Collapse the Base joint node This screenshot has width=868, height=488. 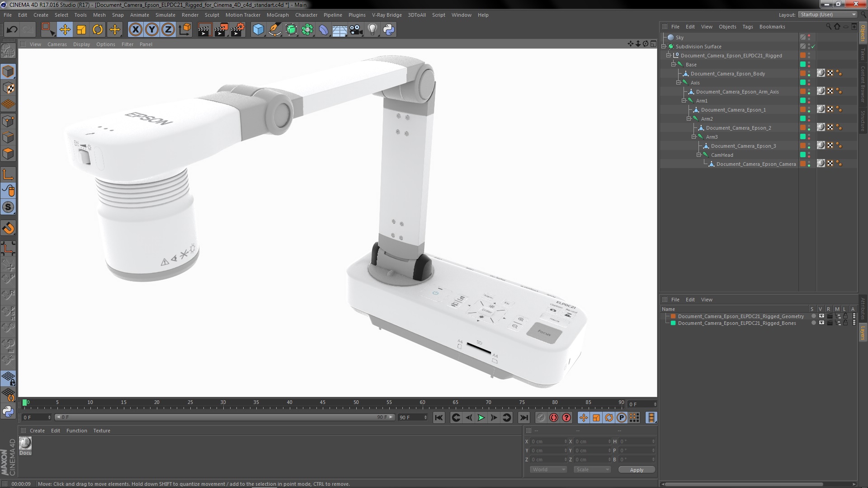[x=674, y=65]
